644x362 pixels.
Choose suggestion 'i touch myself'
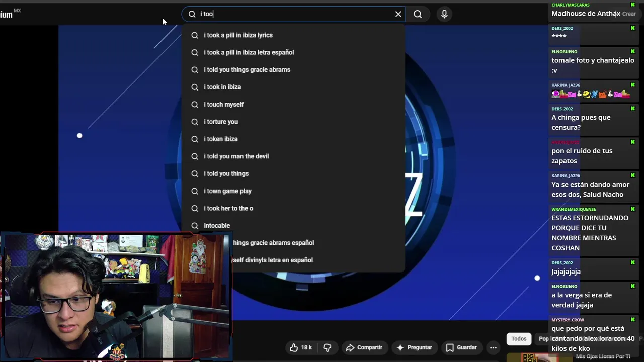click(293, 105)
